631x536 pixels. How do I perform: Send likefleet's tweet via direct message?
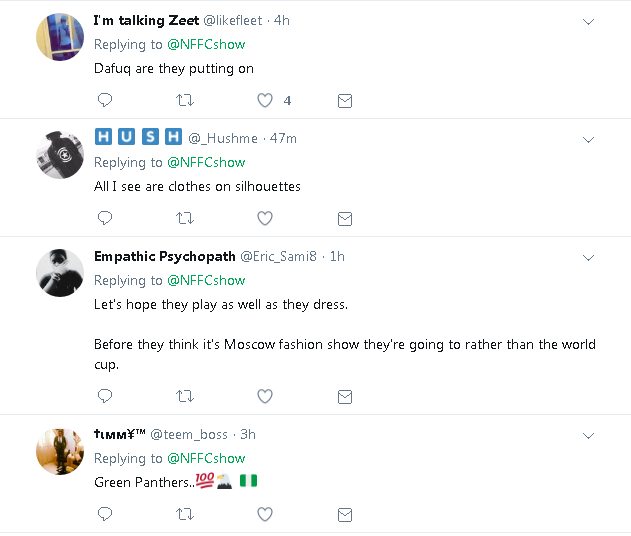pyautogui.click(x=345, y=100)
